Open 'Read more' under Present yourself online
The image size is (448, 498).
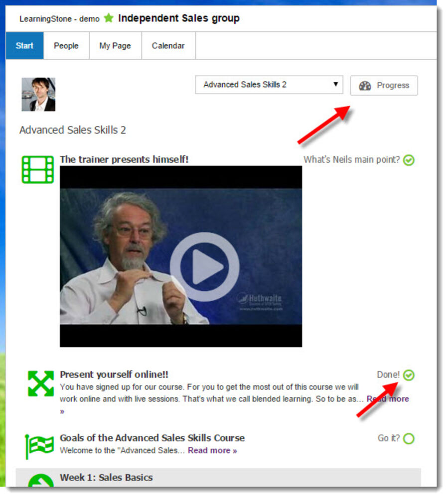(x=387, y=399)
